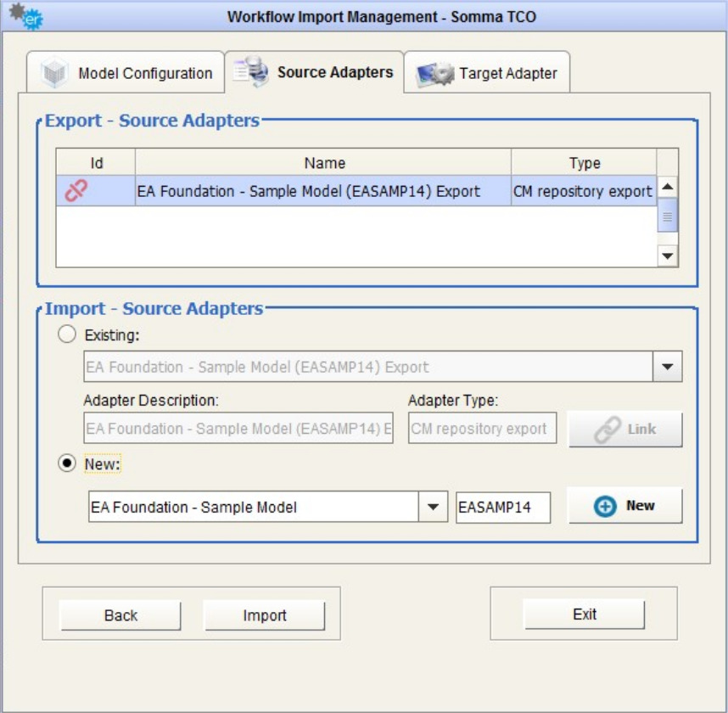Click the New: radio label
Image resolution: width=728 pixels, height=713 pixels.
point(103,463)
